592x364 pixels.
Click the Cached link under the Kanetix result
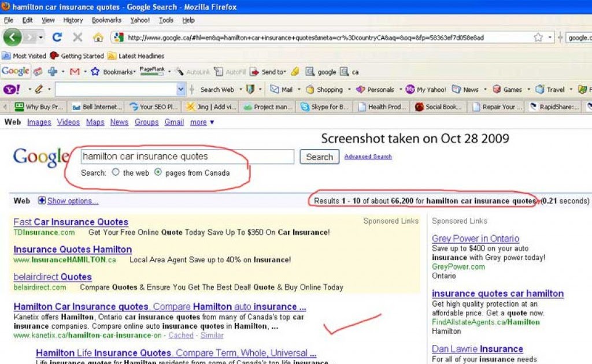181,335
